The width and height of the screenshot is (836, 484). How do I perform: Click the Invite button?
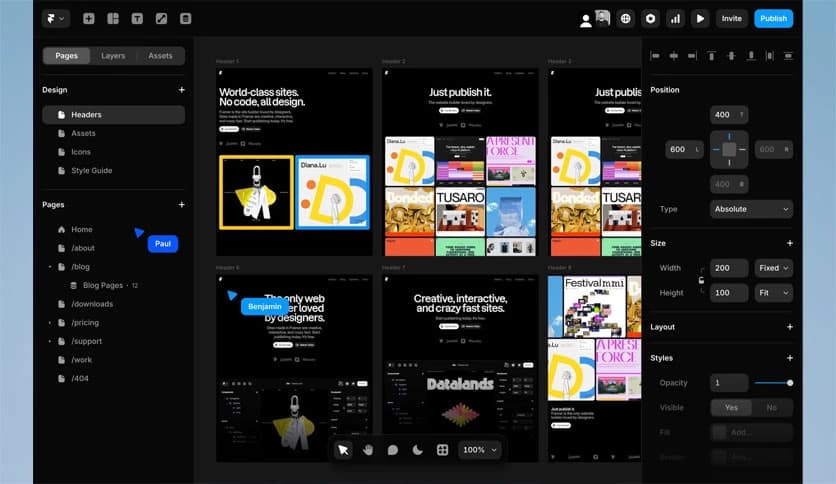[x=732, y=19]
